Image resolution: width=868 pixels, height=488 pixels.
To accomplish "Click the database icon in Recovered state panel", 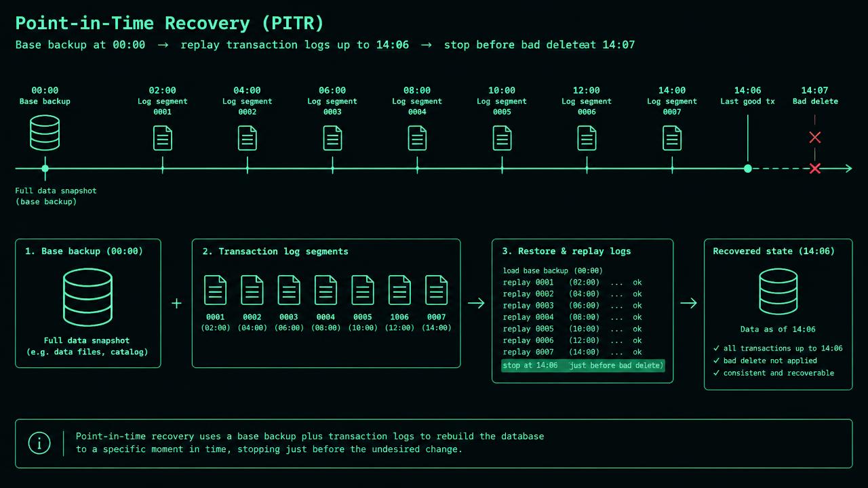I will (x=778, y=291).
